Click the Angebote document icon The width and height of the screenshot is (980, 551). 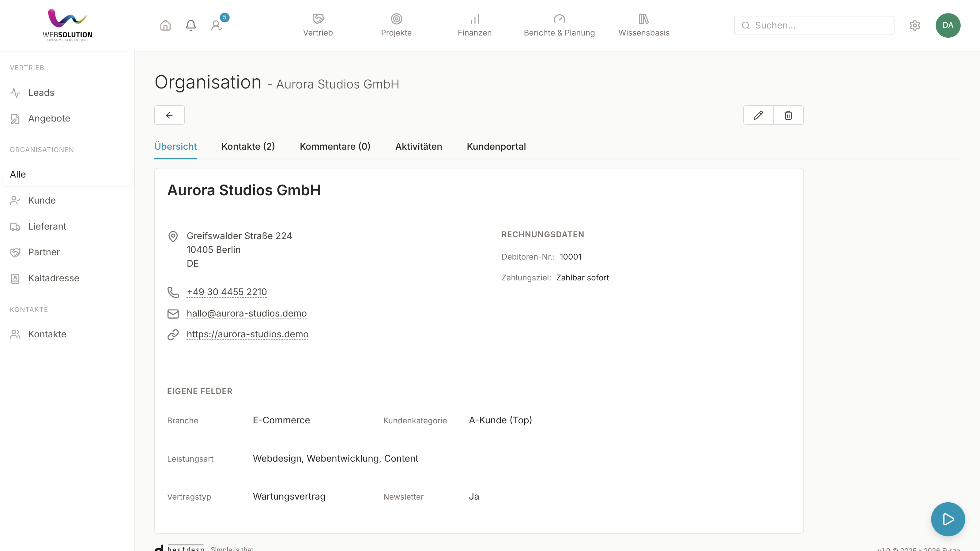[x=15, y=119]
